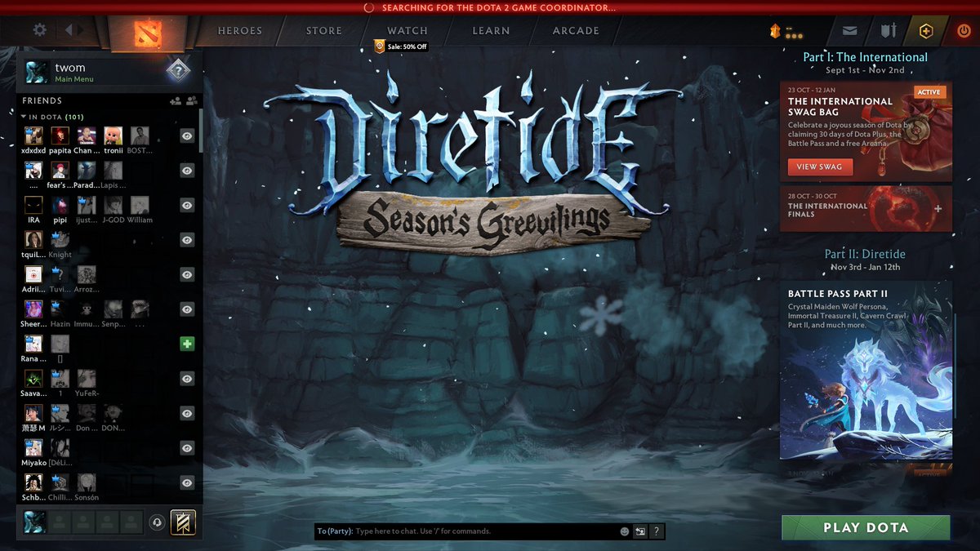Open the settings gear in the top bar
The image size is (980, 551).
point(39,30)
